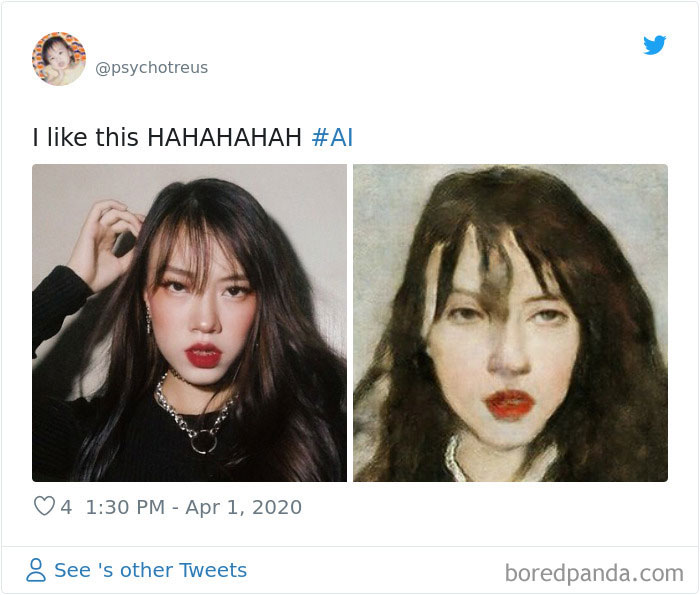
Task: Follow the #AI hashtag link
Action: pyautogui.click(x=332, y=137)
